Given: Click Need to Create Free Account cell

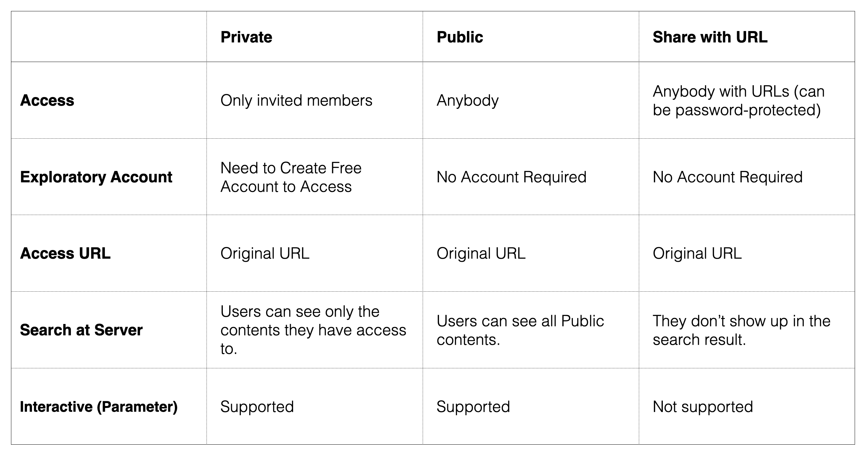Looking at the screenshot, I should point(291,177).
